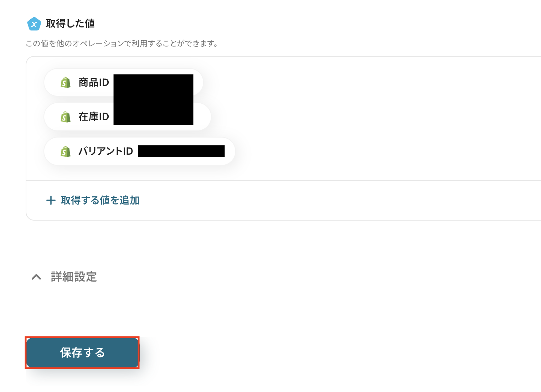Image resolution: width=541 pixels, height=392 pixels.
Task: Click the Shopify bag icon in バリアントID chip
Action: tap(66, 151)
